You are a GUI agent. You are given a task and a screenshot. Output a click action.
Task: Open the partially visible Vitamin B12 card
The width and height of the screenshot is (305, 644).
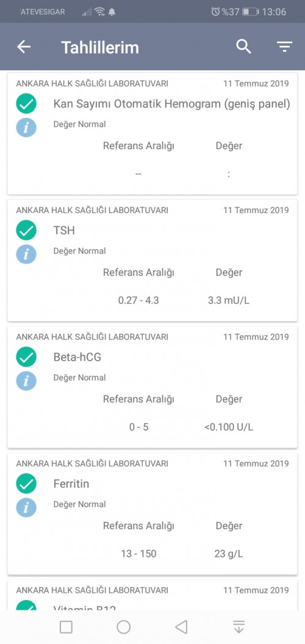point(152,595)
